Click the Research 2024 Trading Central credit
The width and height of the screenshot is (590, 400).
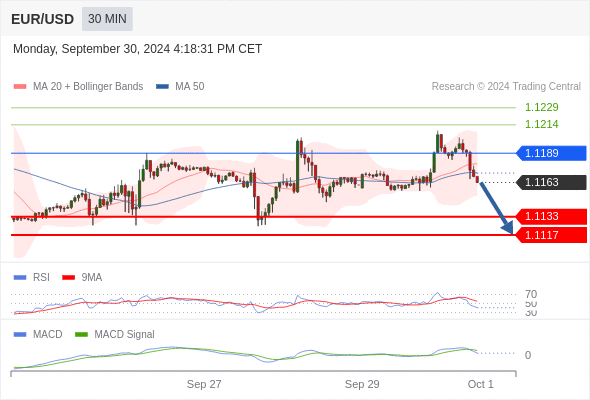click(506, 87)
